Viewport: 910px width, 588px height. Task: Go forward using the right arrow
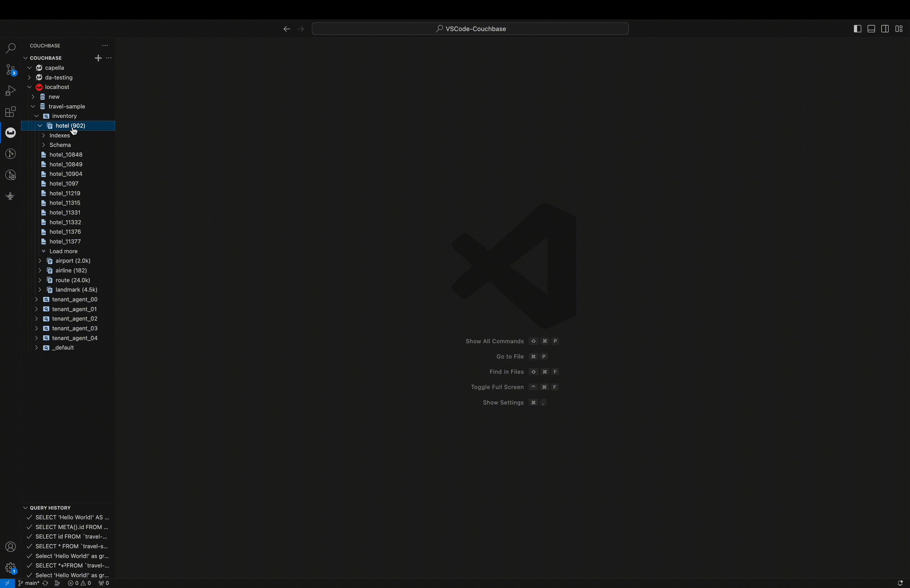[x=300, y=29]
